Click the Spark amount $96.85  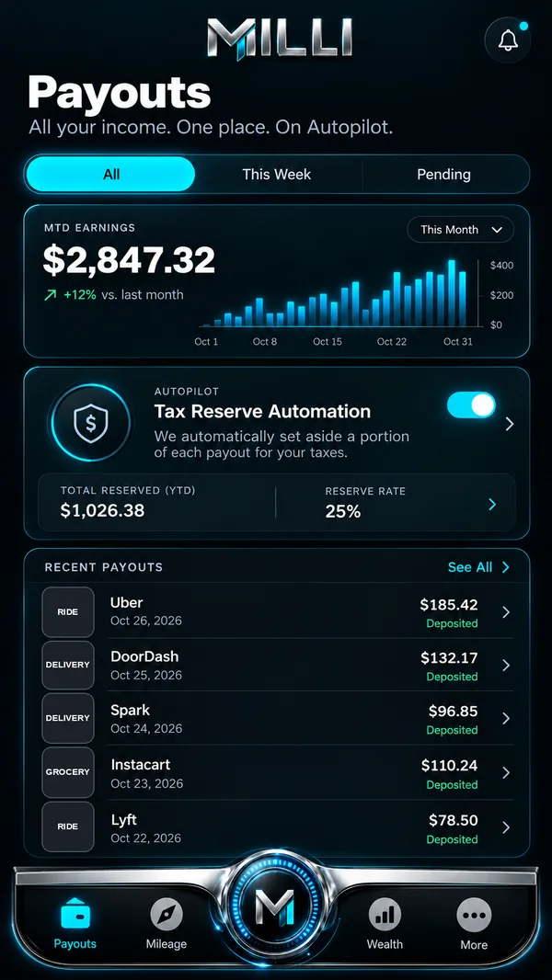coord(454,711)
